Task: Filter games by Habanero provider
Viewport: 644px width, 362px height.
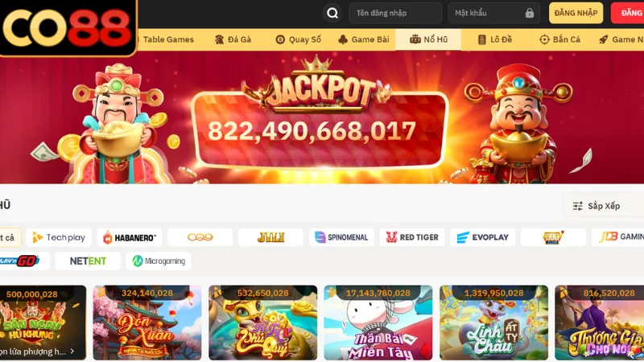Action: (130, 237)
